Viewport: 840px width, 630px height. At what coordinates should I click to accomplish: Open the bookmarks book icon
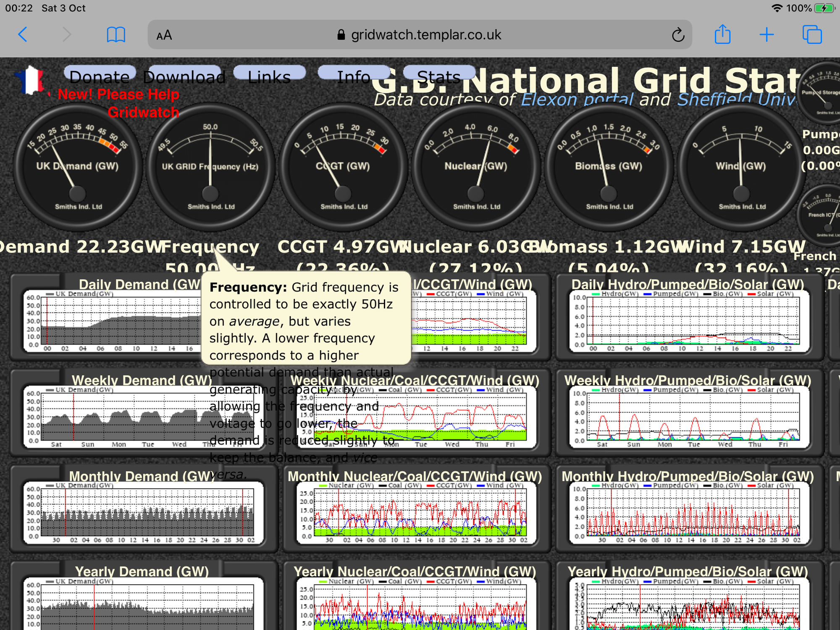115,34
